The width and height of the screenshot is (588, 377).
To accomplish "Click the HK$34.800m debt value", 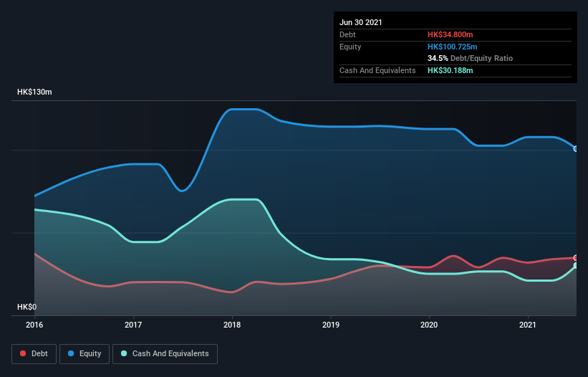I will [450, 34].
